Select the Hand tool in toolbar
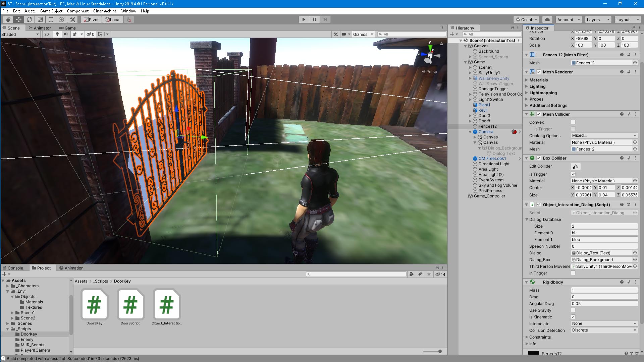644x362 pixels. pos(8,19)
